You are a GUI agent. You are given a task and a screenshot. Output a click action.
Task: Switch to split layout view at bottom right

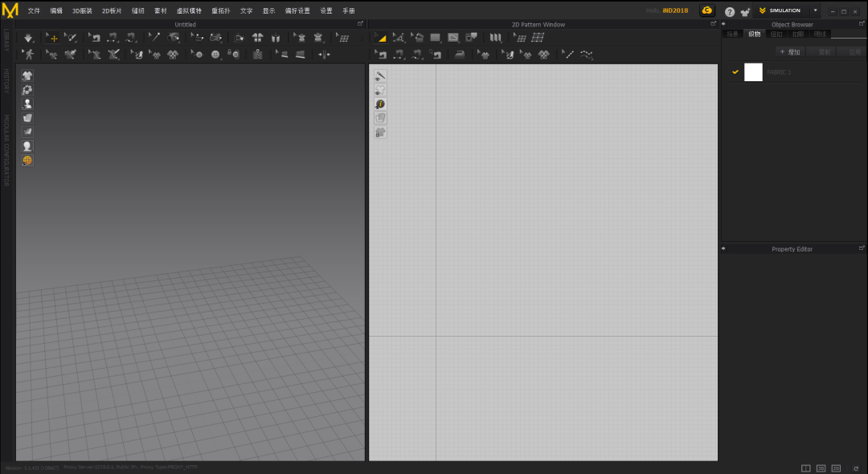806,468
